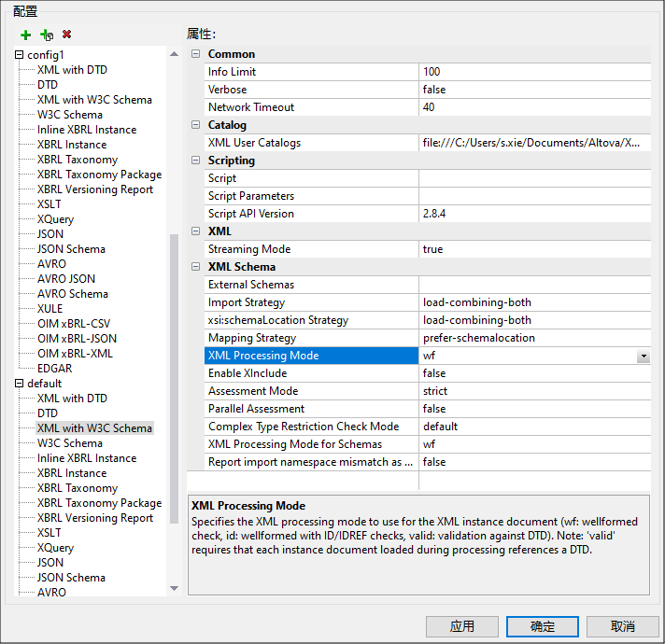The height and width of the screenshot is (644, 665).
Task: Click the 确定 OK button
Action: click(542, 626)
